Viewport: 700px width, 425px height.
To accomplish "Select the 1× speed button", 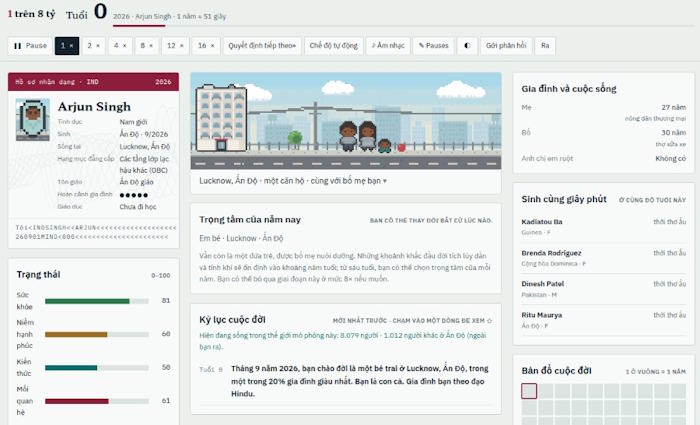I will 67,46.
